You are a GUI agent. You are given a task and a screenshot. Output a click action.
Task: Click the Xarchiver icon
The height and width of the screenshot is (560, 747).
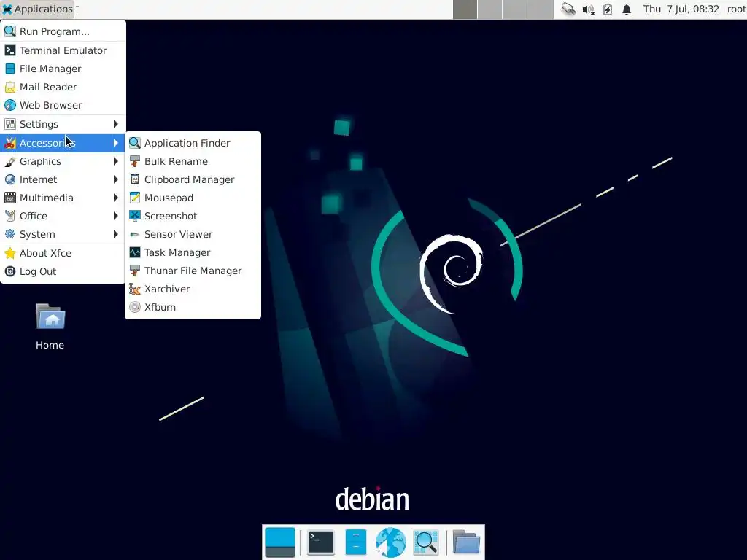click(x=135, y=289)
